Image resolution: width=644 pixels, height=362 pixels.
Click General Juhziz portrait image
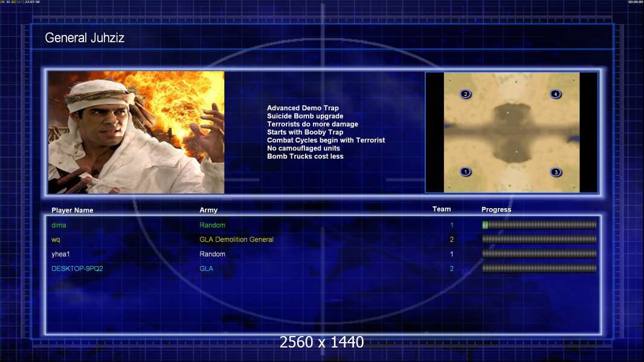tap(137, 132)
